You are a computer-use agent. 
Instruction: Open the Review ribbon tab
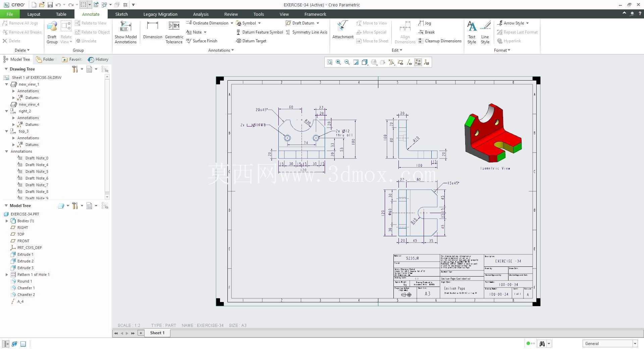click(231, 14)
